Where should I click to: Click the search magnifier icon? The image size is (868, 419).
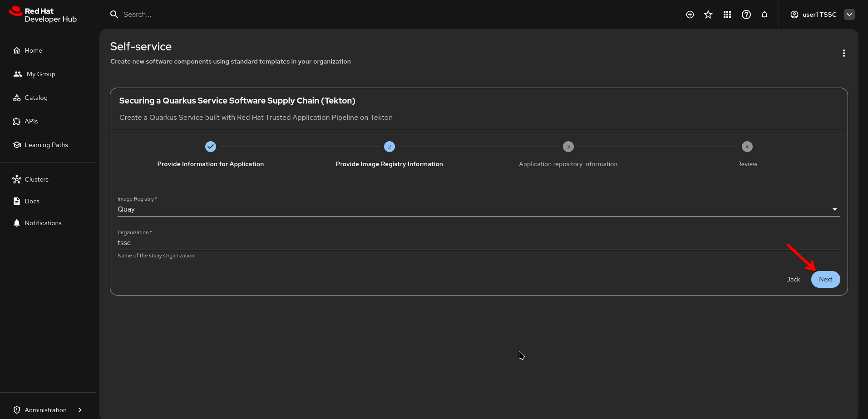pyautogui.click(x=114, y=15)
